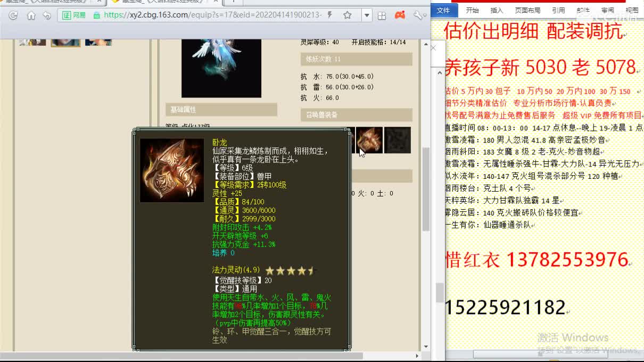Screen dimensions: 644x362
Task: Switch to the 审阅 ribbon tab in Word
Action: point(607,10)
